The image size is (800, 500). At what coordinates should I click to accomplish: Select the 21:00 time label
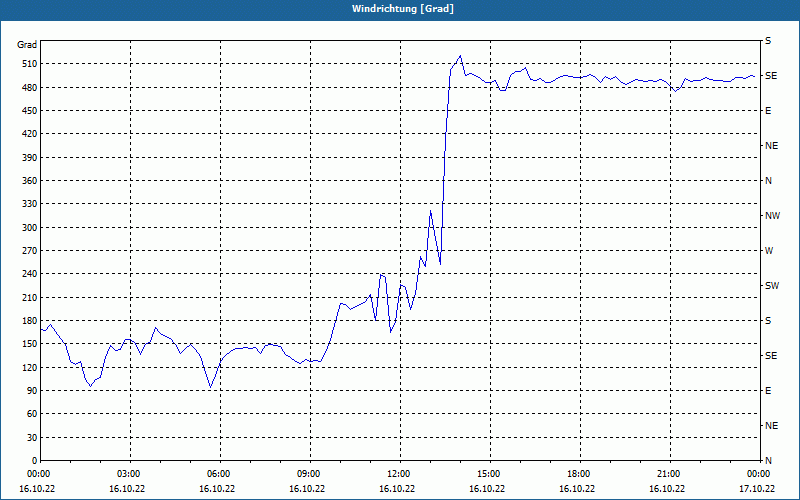[x=670, y=474]
